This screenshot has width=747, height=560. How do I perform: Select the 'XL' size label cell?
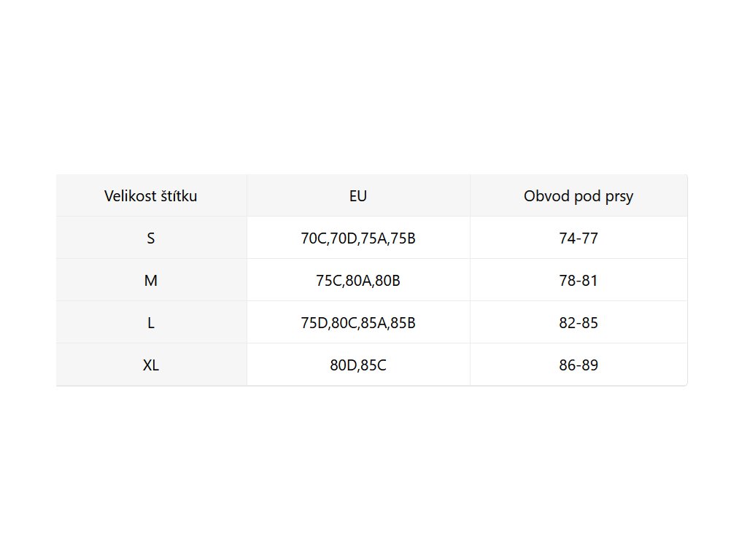coord(151,365)
